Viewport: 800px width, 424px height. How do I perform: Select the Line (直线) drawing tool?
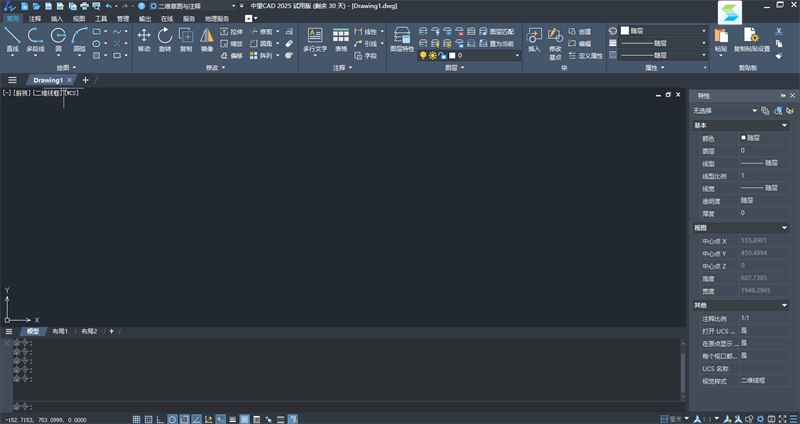pyautogui.click(x=12, y=38)
